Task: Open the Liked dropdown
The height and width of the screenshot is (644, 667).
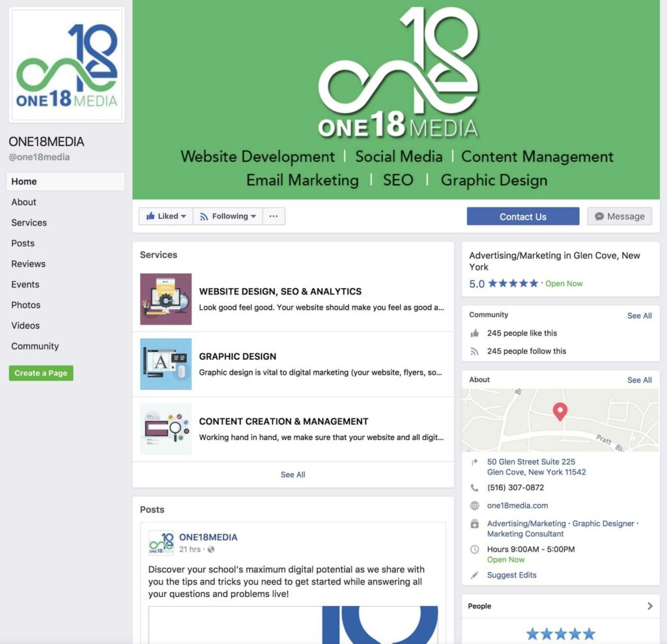Action: click(166, 216)
